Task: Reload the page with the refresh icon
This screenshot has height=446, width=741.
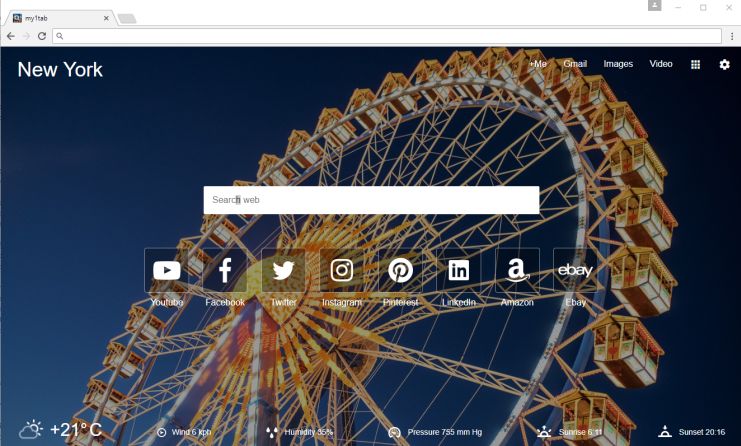Action: click(42, 36)
